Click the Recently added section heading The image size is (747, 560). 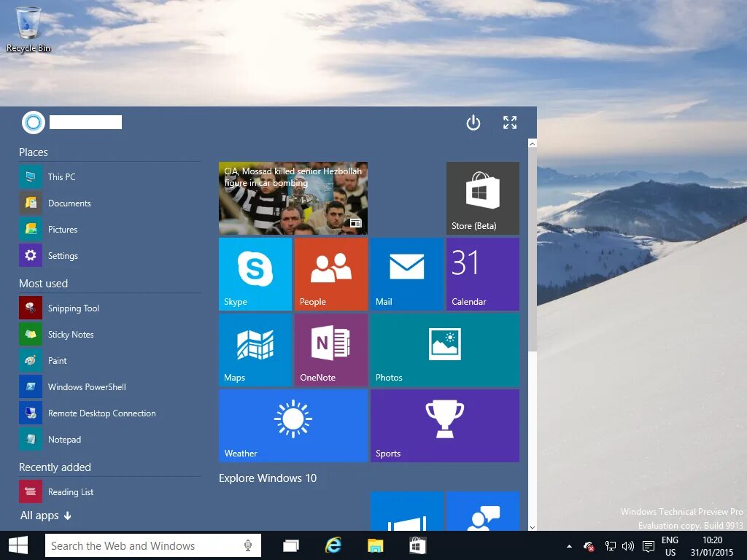55,467
